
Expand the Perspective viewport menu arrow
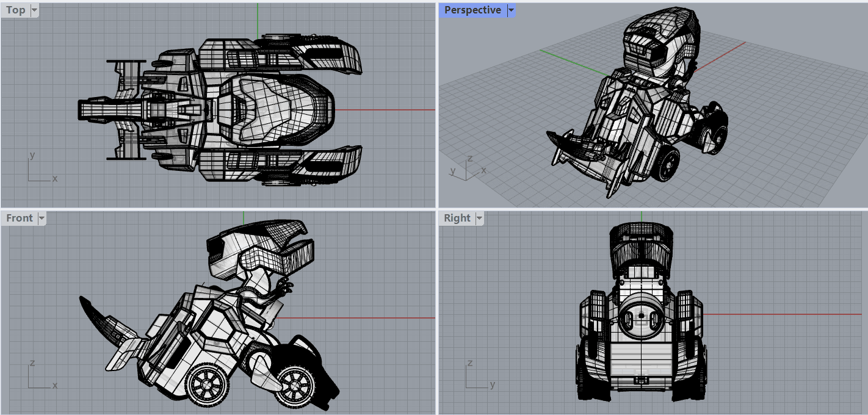tap(511, 10)
